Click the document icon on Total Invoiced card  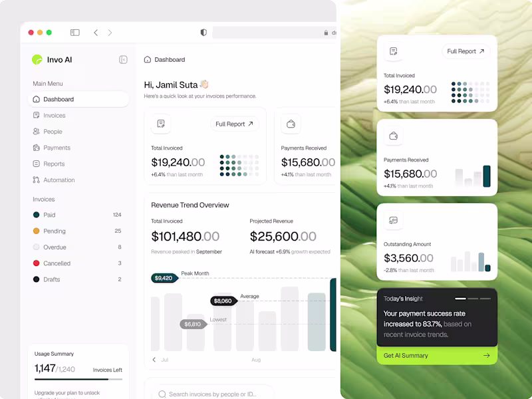[160, 124]
